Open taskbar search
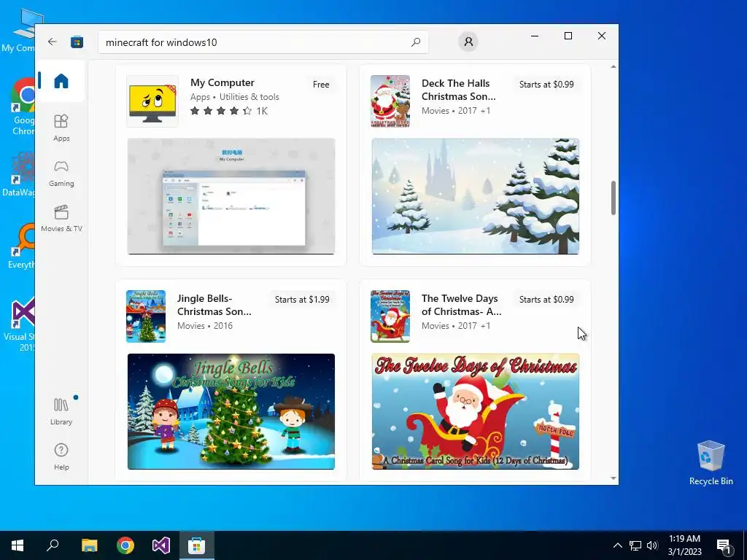 tap(53, 545)
